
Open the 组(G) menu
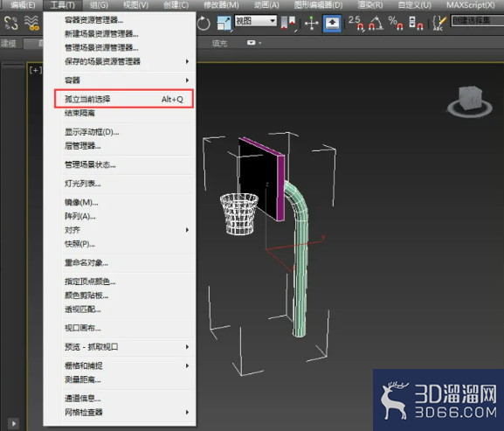tap(99, 5)
